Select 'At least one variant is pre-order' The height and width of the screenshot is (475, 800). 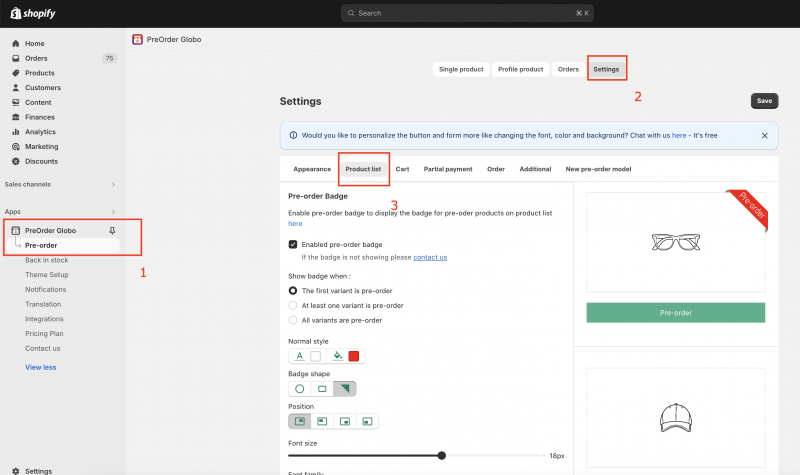click(x=293, y=305)
